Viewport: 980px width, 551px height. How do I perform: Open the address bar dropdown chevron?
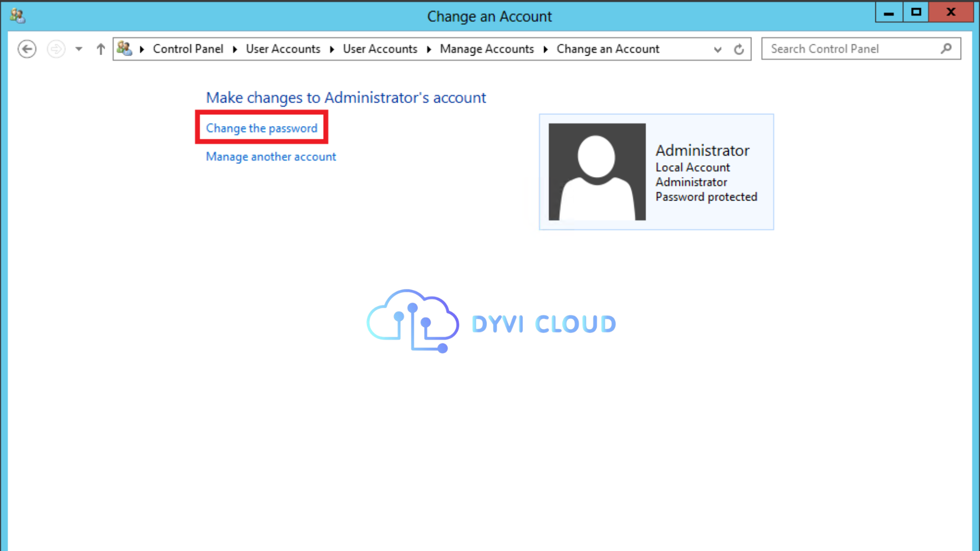(x=718, y=49)
